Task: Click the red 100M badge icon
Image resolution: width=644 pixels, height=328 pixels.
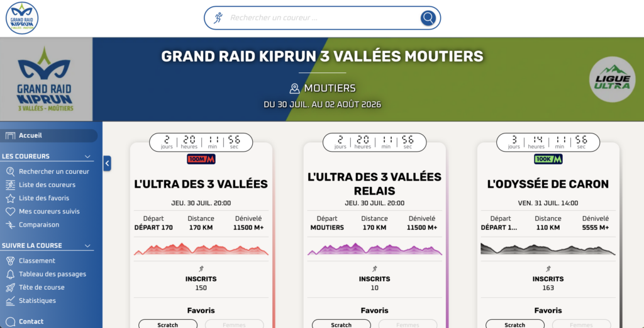Action: [x=201, y=159]
